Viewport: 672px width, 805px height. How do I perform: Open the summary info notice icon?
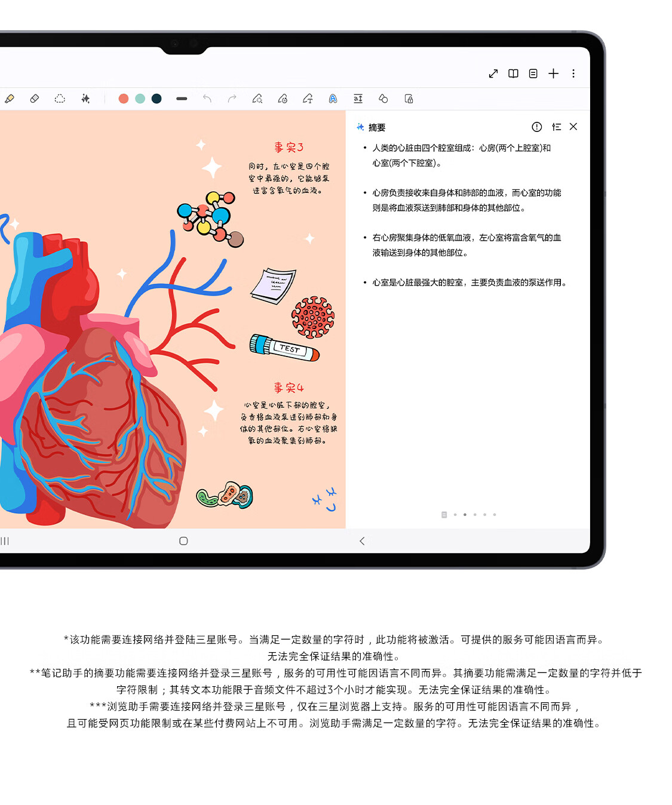[537, 127]
